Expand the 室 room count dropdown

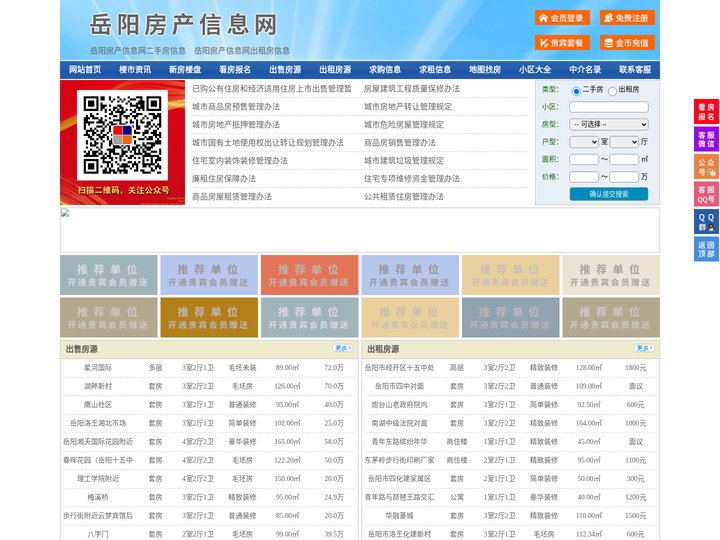pyautogui.click(x=584, y=142)
